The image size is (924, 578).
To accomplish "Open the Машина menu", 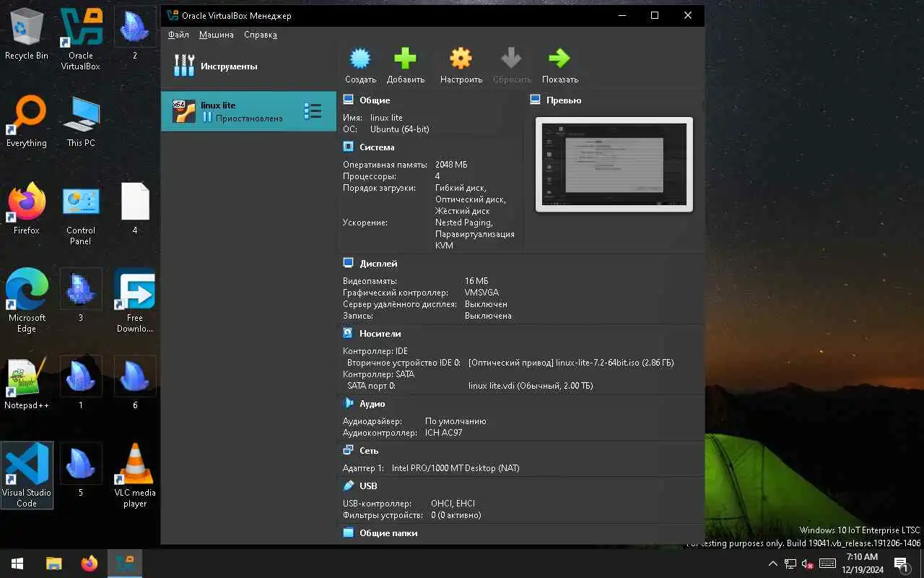I will (217, 35).
